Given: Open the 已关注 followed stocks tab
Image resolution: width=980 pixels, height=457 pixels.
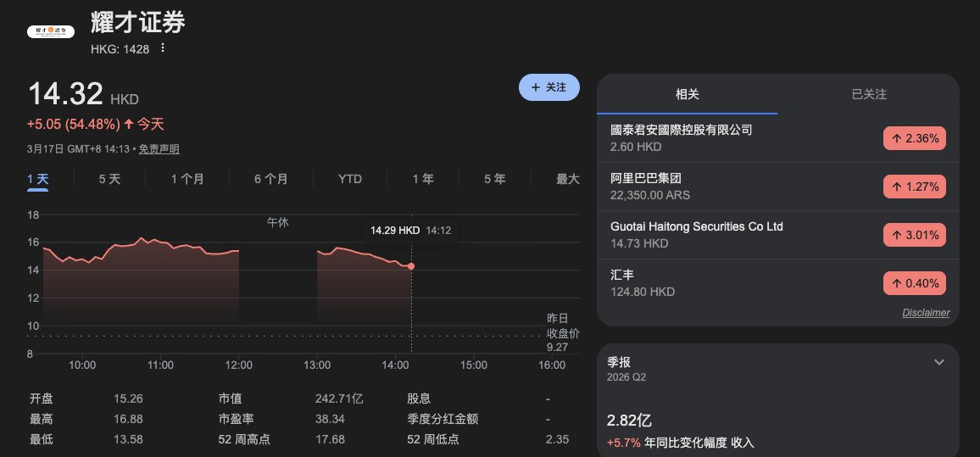Looking at the screenshot, I should [869, 94].
